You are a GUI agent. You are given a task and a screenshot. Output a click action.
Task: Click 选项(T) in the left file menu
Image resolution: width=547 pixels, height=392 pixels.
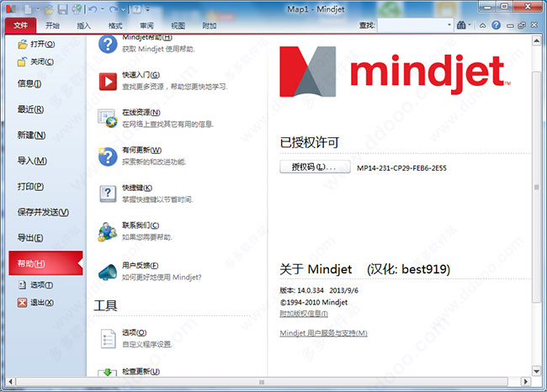point(35,285)
